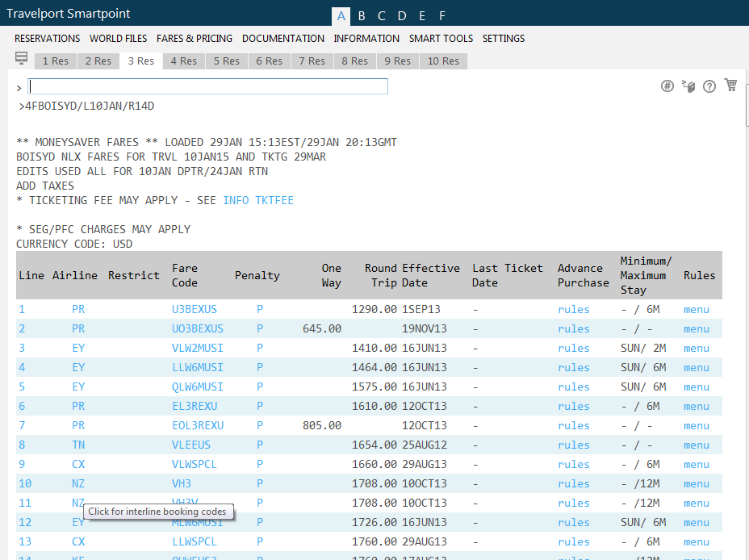Image resolution: width=749 pixels, height=560 pixels.
Task: Open advance purchase rules for line 4
Action: [574, 368]
